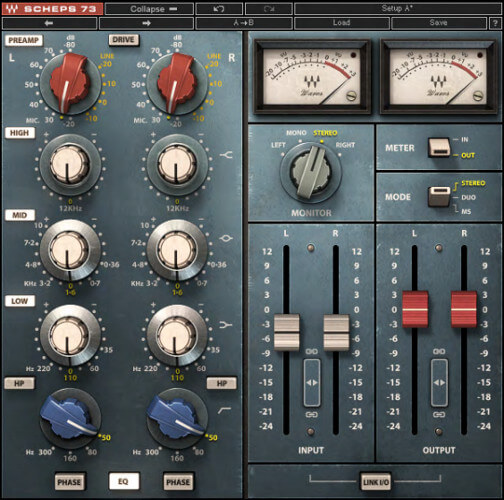The height and width of the screenshot is (500, 504).
Task: Click the right channel low frequency knob
Action: coord(177,335)
